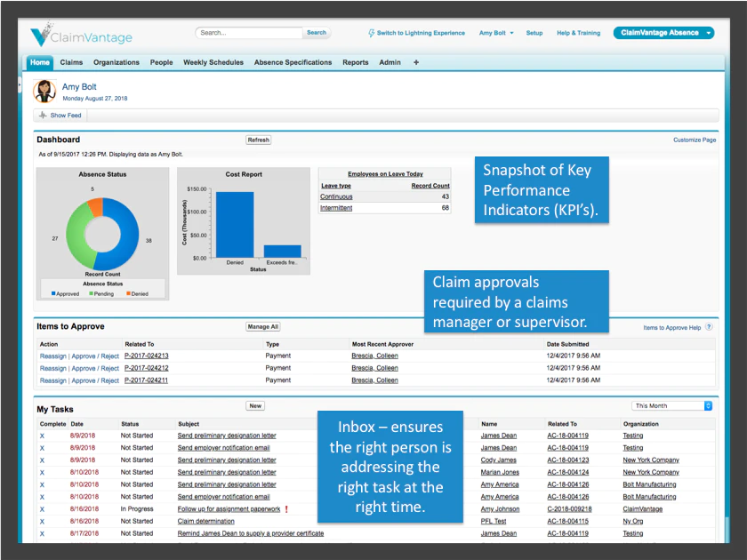The image size is (747, 560).
Task: Click the blue Approved donut segment
Action: coord(127,233)
